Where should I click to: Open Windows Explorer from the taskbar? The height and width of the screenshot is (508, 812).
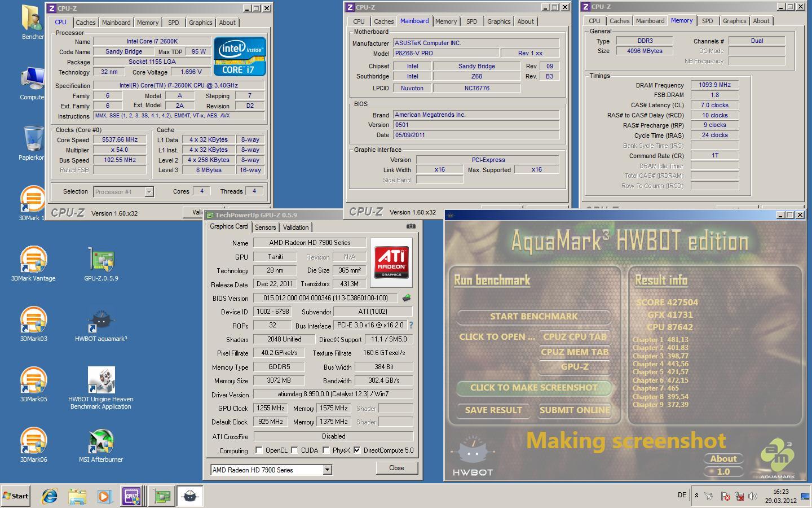[x=77, y=496]
